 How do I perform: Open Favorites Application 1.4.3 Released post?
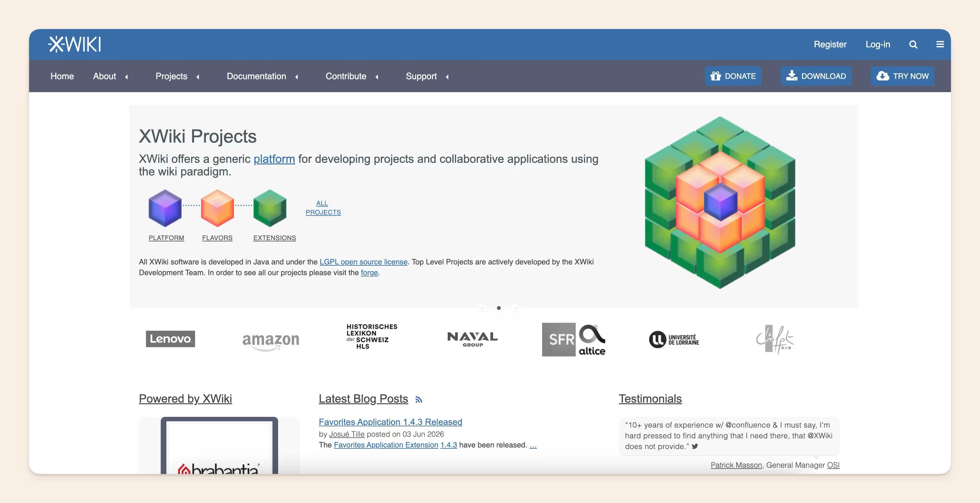390,422
